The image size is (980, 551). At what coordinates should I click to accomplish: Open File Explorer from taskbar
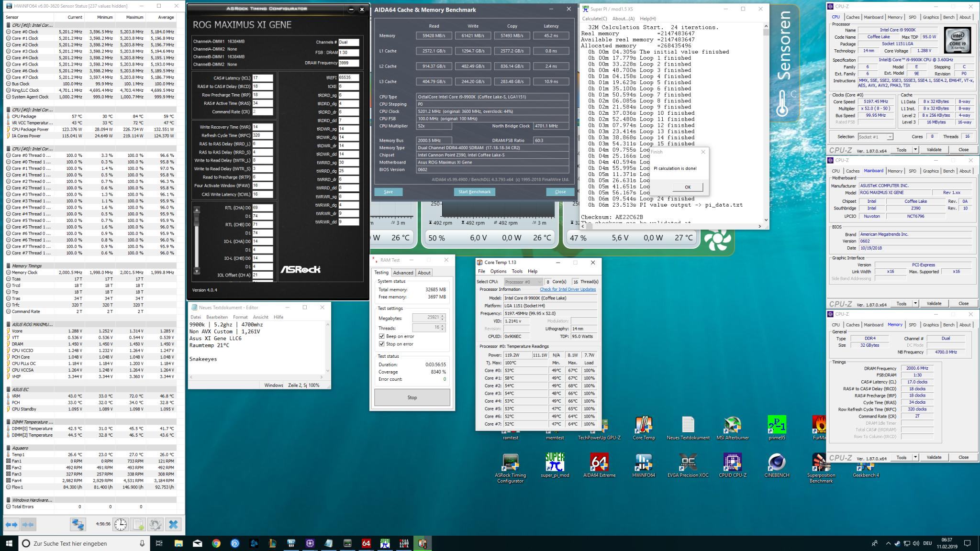pyautogui.click(x=178, y=543)
